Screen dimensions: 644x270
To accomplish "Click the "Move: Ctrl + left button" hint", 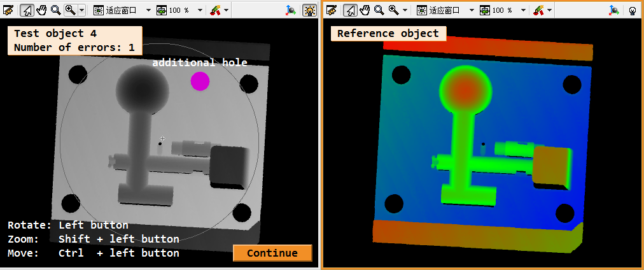I will (94, 253).
